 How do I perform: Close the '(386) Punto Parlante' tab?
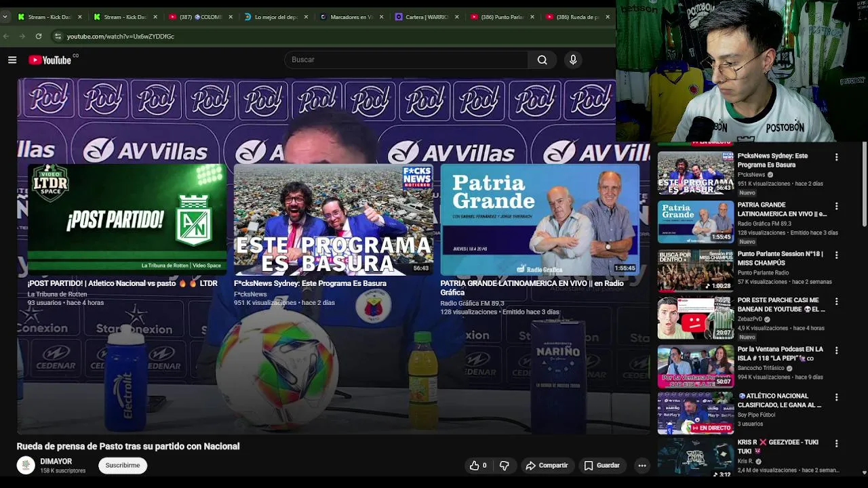pyautogui.click(x=532, y=17)
